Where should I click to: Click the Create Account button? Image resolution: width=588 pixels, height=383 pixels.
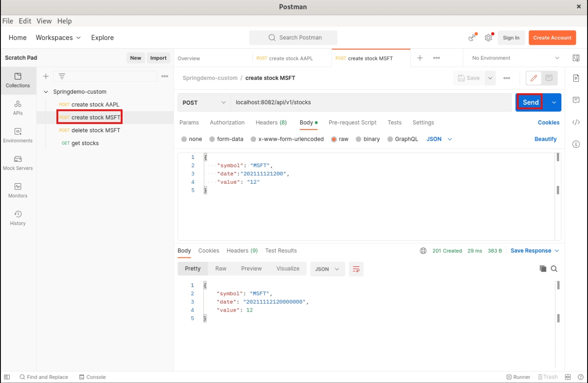552,38
